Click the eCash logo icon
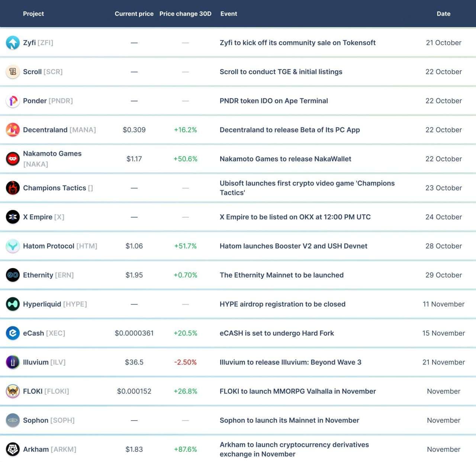The height and width of the screenshot is (462, 476). (x=13, y=333)
